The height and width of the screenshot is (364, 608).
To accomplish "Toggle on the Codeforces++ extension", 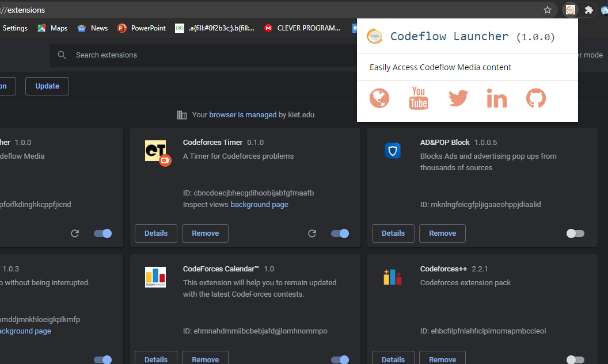I will 575,360.
